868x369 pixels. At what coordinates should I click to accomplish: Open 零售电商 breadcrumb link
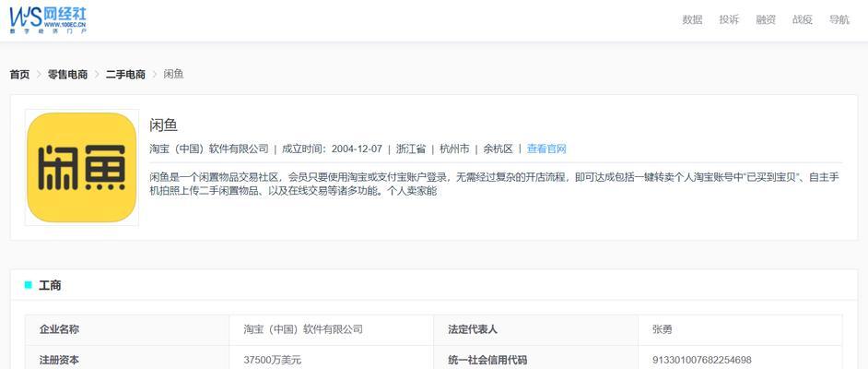point(67,74)
